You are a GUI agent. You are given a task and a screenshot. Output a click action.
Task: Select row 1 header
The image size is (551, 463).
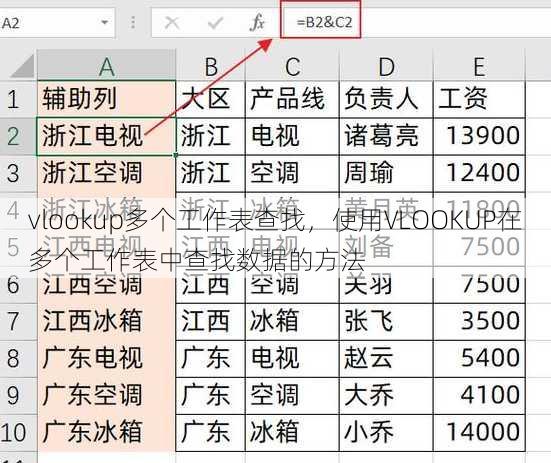point(18,99)
